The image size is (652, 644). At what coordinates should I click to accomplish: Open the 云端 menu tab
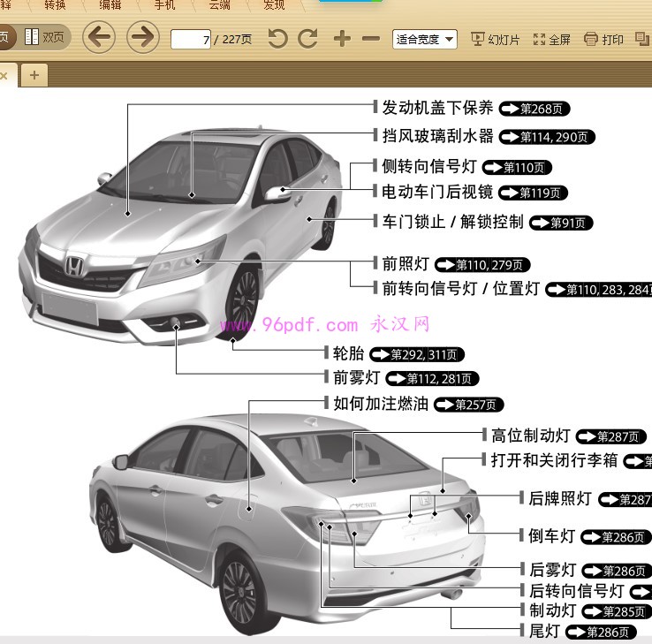click(219, 5)
